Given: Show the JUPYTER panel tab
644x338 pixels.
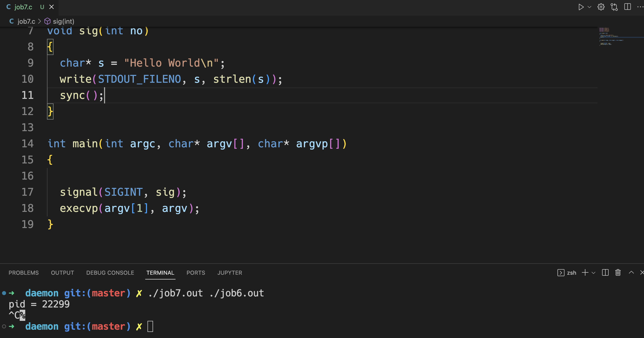Looking at the screenshot, I should (x=230, y=273).
